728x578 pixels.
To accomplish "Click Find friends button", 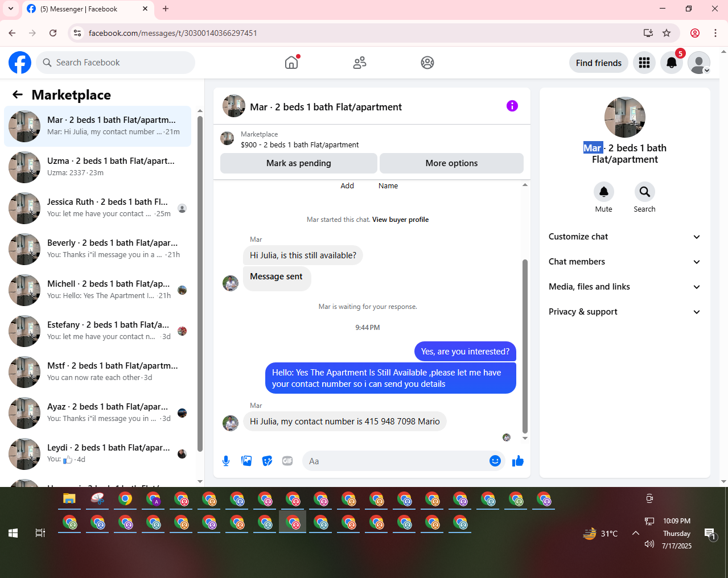I will pos(599,63).
